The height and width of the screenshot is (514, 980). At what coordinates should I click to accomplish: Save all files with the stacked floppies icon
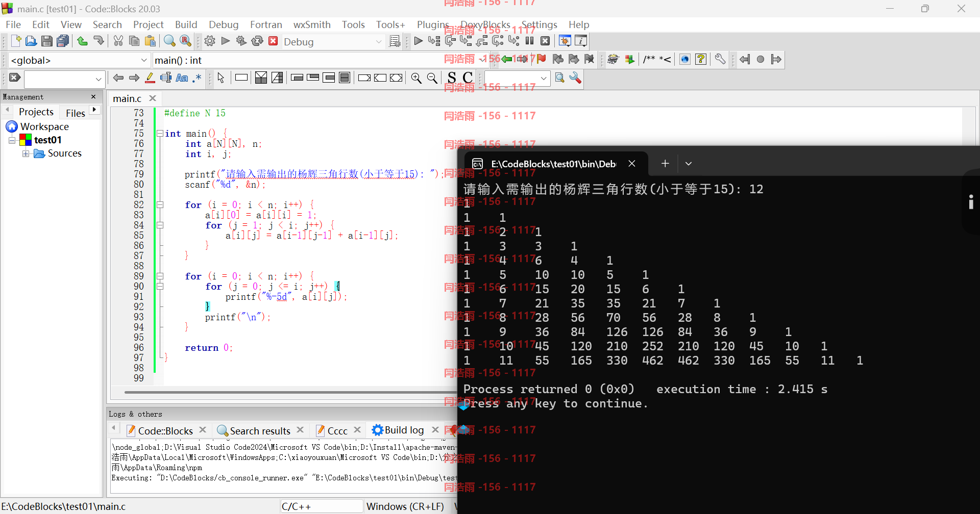[63, 41]
